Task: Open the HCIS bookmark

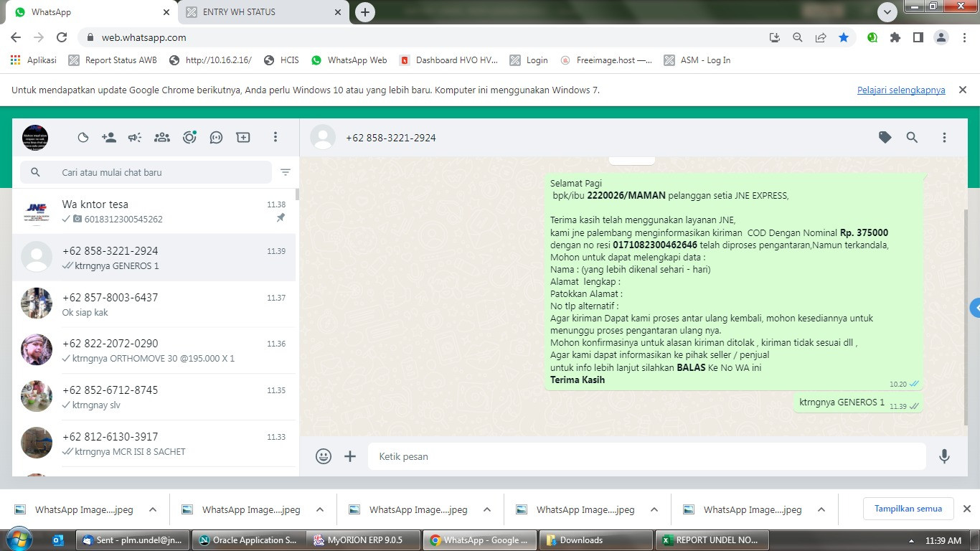Action: pos(281,60)
